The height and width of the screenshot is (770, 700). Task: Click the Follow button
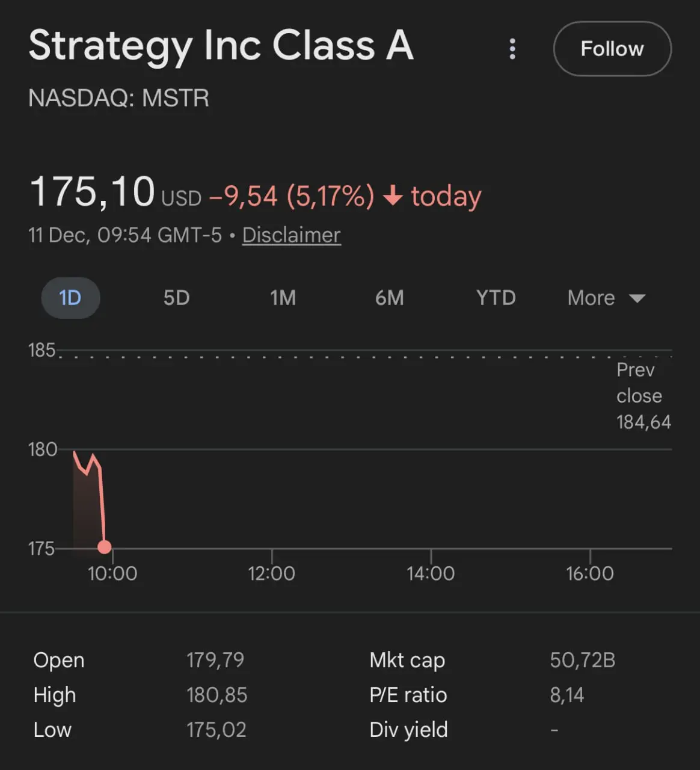pyautogui.click(x=612, y=49)
